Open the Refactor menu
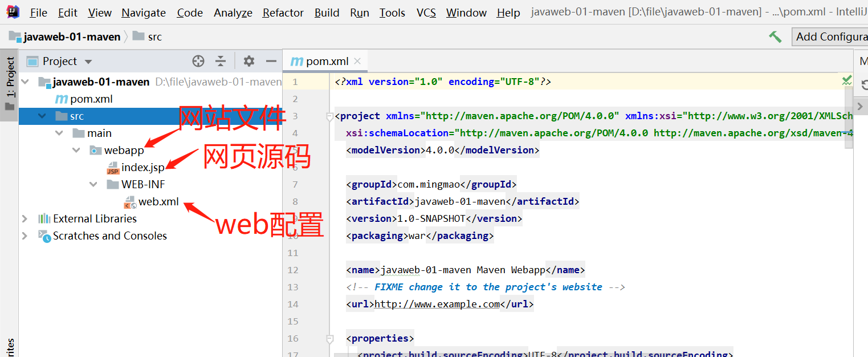 pyautogui.click(x=283, y=13)
